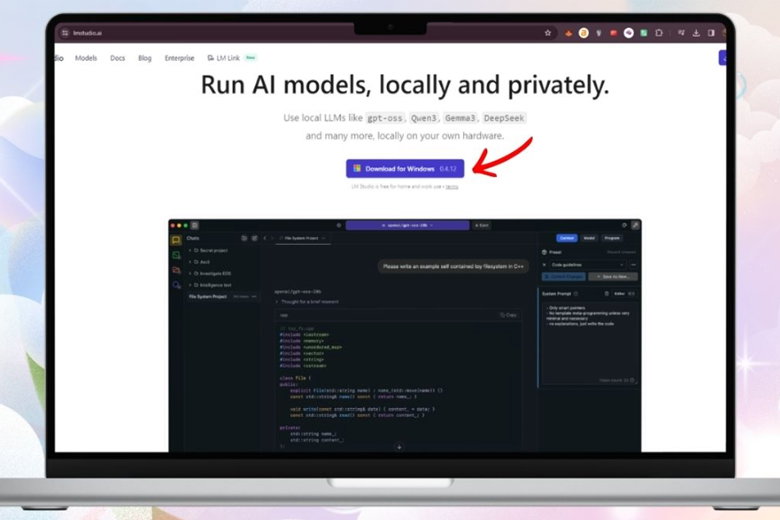This screenshot has height=520, width=780.
Task: Switch to the Model tab in right panel
Action: (x=589, y=238)
